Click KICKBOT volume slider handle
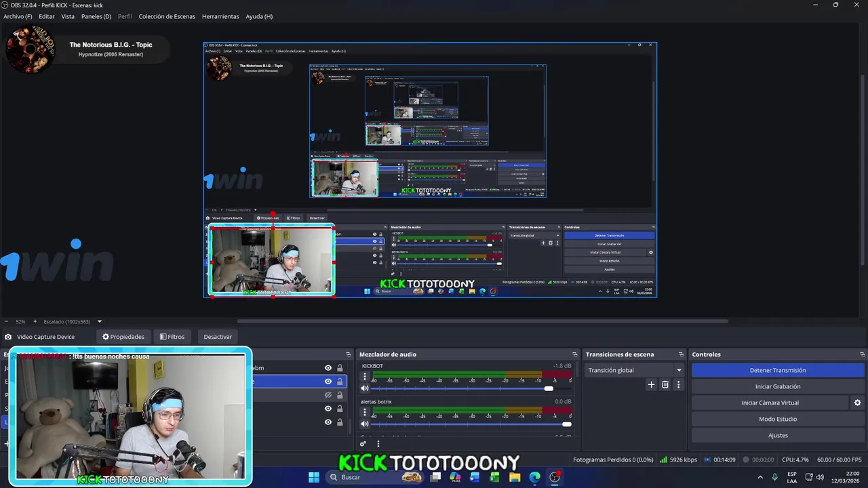 (549, 388)
